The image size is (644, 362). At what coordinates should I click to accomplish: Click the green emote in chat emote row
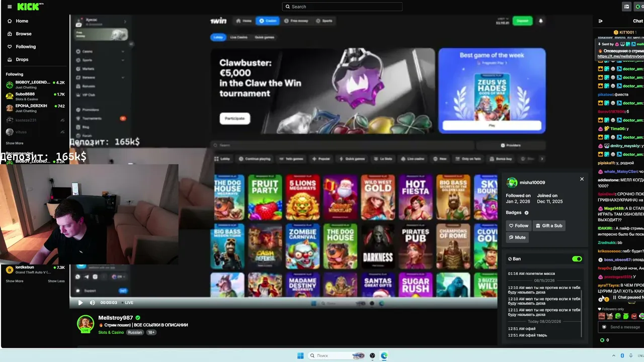pyautogui.click(x=618, y=316)
